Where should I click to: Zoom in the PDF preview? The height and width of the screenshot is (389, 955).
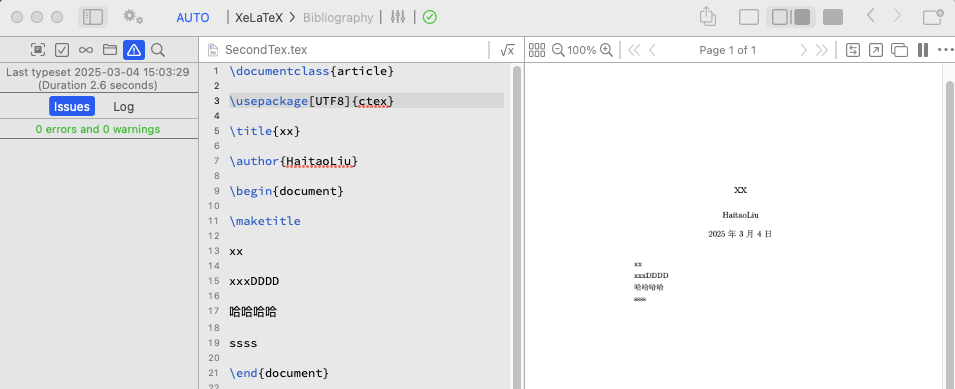[x=606, y=50]
